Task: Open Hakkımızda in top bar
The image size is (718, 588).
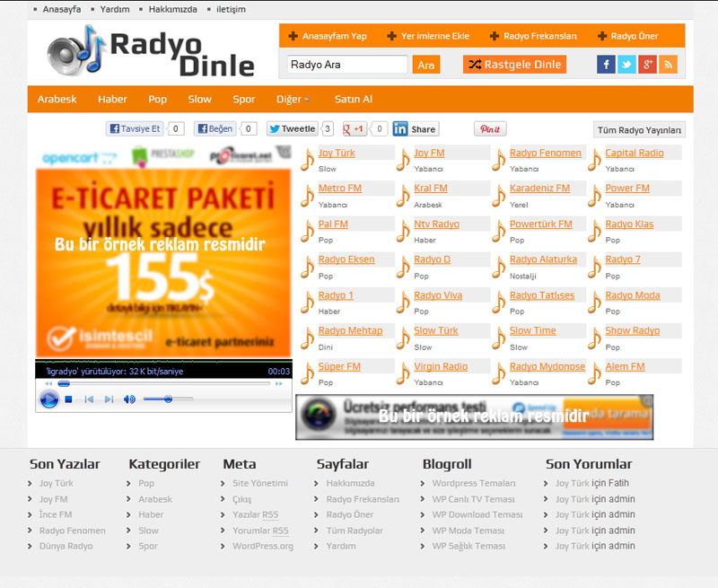Action: pos(172,9)
